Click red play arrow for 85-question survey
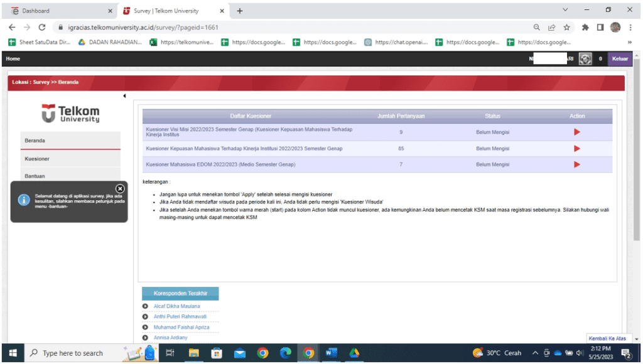Image resolution: width=643 pixels, height=364 pixels. (576, 149)
